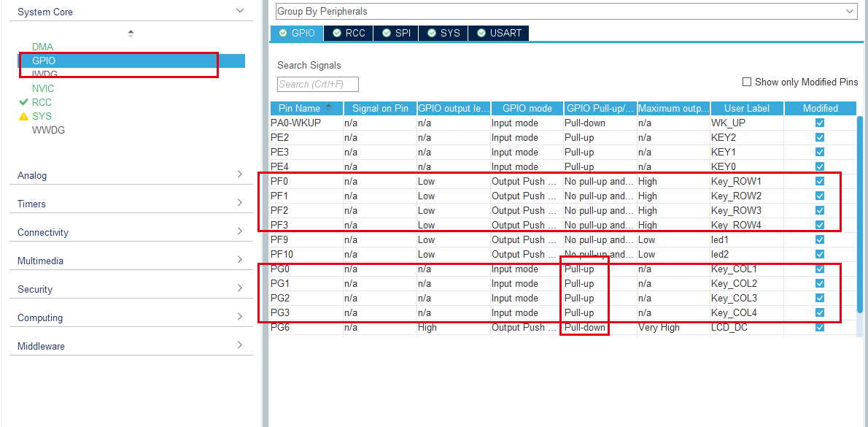
Task: Sort by Maximum output speed column header
Action: click(673, 108)
